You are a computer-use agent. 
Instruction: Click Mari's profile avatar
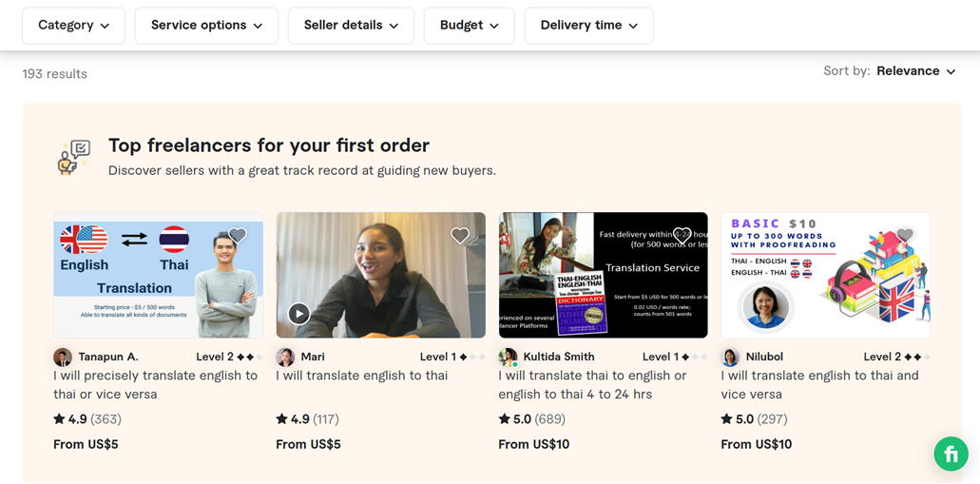coord(285,358)
